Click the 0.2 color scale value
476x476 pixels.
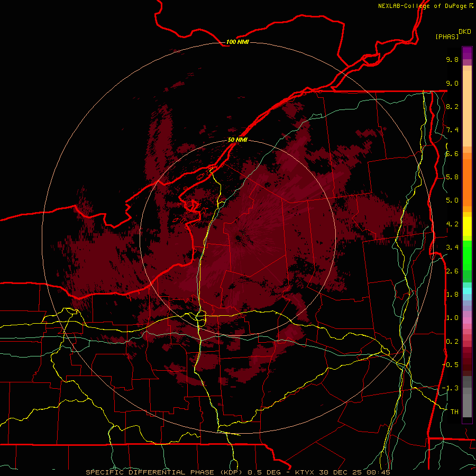pyautogui.click(x=452, y=342)
